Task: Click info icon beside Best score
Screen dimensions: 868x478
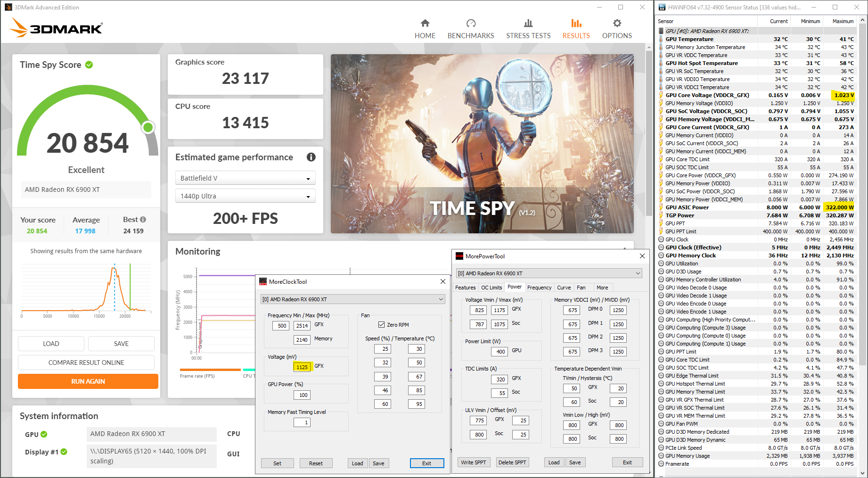Action: click(x=143, y=220)
